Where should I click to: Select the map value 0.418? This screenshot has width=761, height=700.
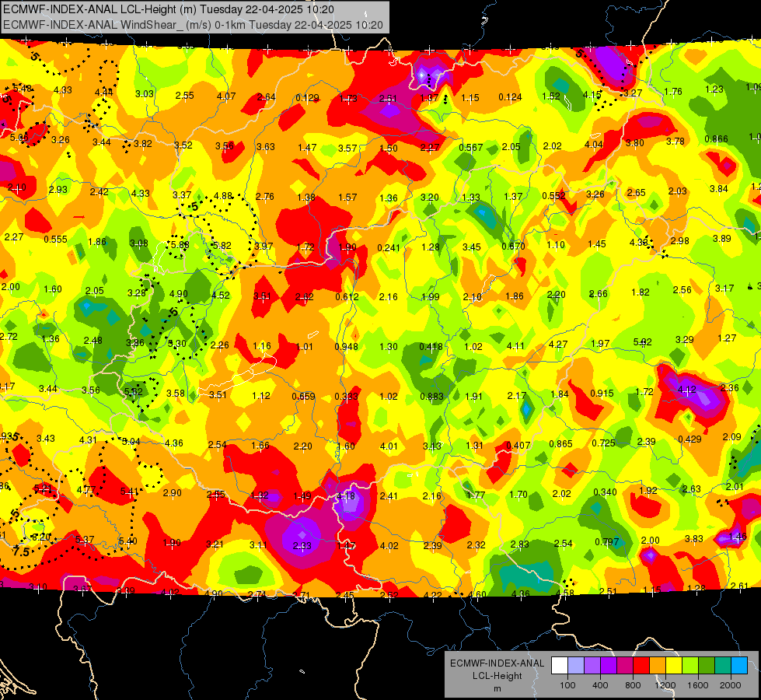tap(431, 347)
